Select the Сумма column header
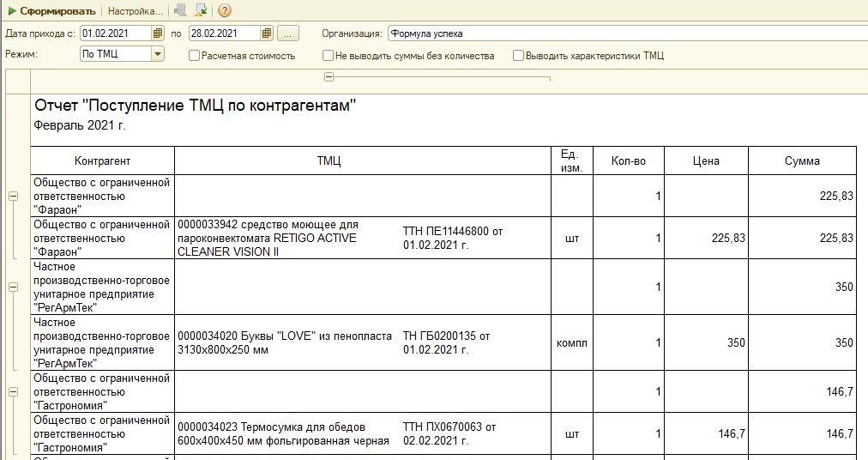This screenshot has height=460, width=868. click(802, 161)
